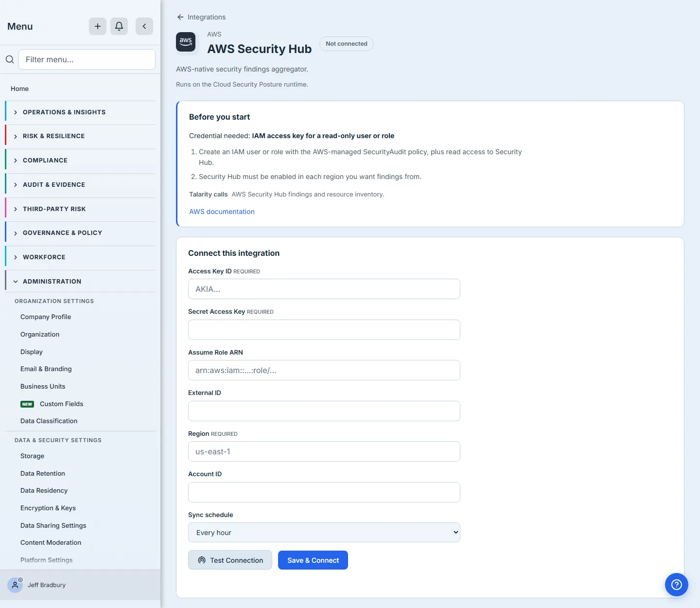The width and height of the screenshot is (700, 608).
Task: Expand Governance & Policy section
Action: (81, 233)
